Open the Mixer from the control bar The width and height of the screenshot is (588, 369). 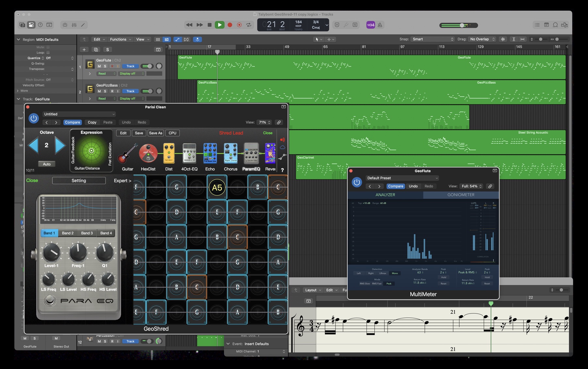point(74,25)
